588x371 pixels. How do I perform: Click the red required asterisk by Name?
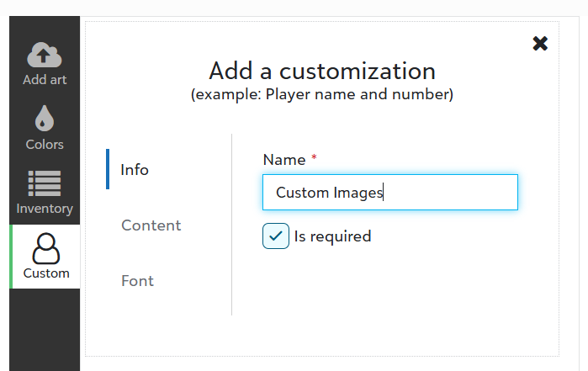click(314, 158)
